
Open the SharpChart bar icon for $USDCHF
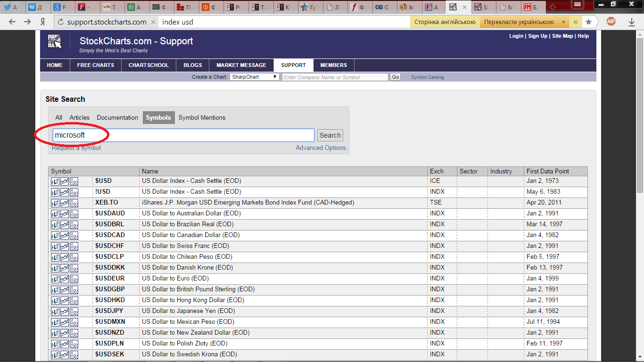pyautogui.click(x=55, y=246)
